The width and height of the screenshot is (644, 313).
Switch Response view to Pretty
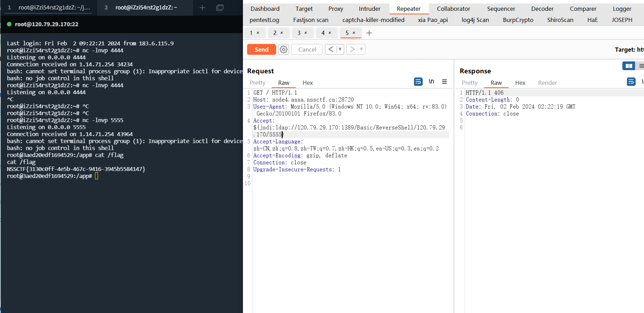coord(469,83)
